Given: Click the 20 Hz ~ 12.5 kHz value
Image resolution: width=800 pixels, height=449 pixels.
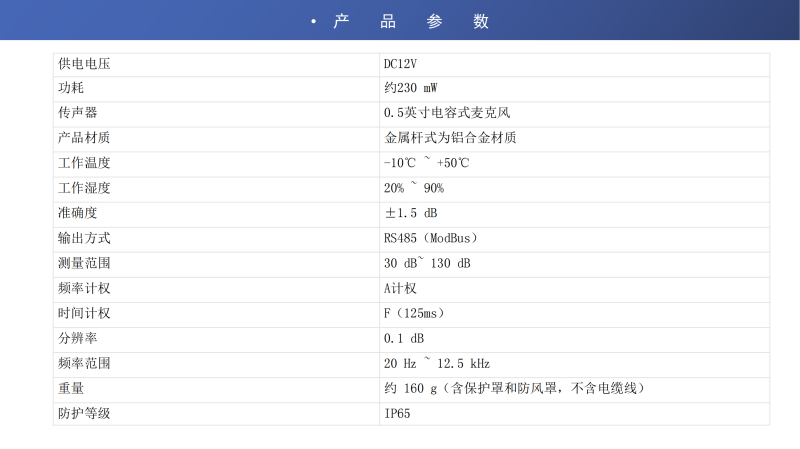Looking at the screenshot, I should coord(437,363).
